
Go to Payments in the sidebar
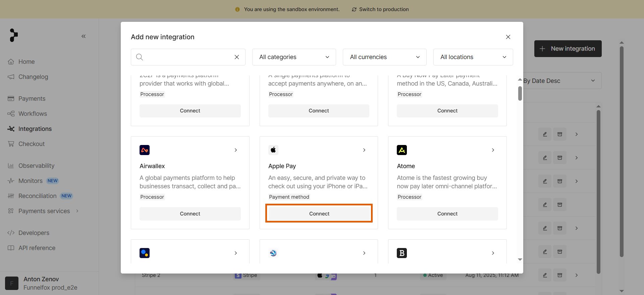click(x=32, y=99)
